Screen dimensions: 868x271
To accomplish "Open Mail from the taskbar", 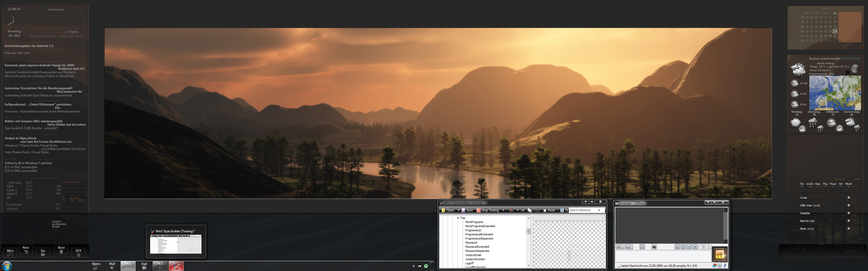I will [112, 266].
